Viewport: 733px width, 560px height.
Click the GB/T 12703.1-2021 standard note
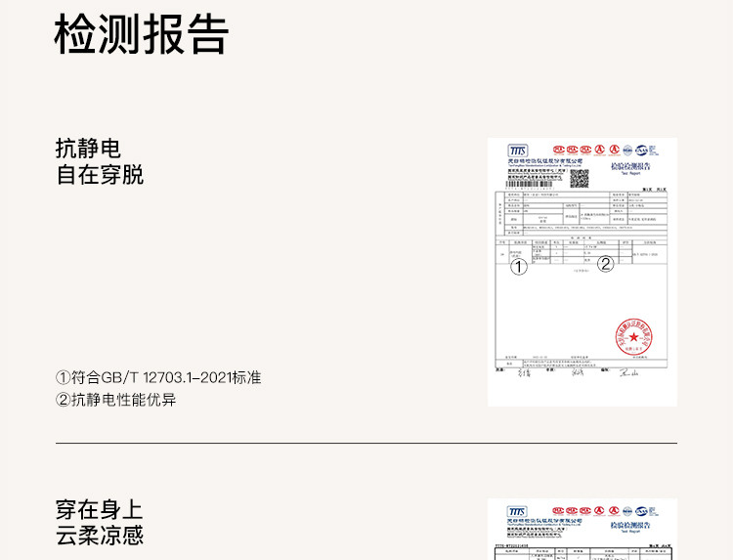pos(158,377)
